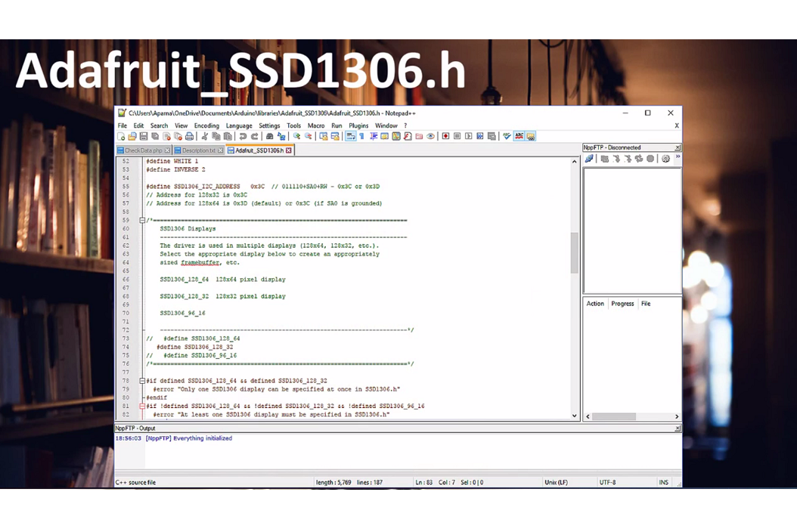The height and width of the screenshot is (532, 797).
Task: Click the Zoom In magnifier icon
Action: click(296, 136)
